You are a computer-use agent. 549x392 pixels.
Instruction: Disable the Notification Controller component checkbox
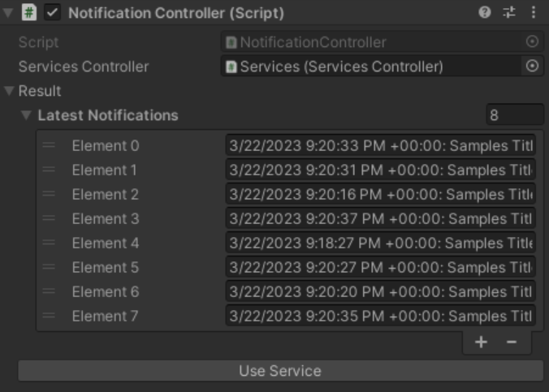click(x=53, y=13)
